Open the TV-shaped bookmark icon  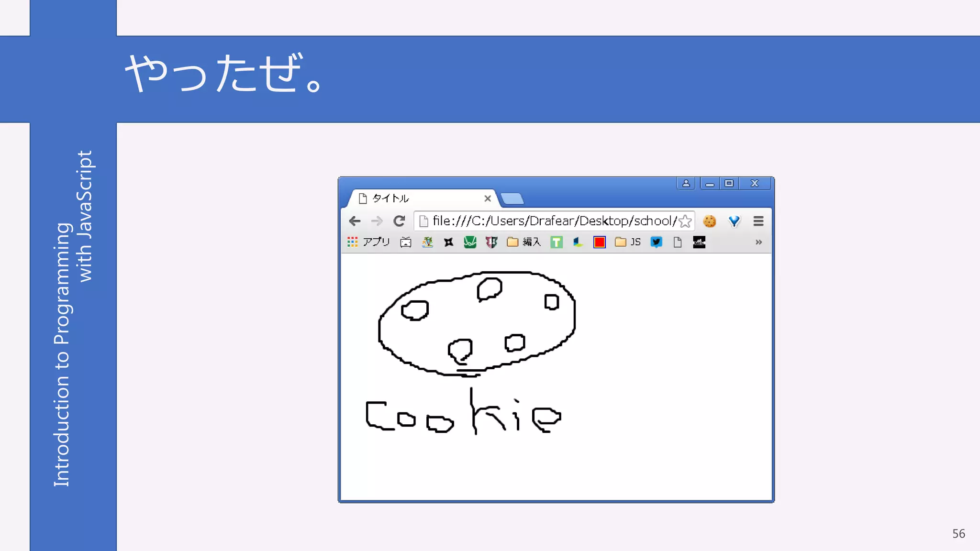[x=406, y=242]
